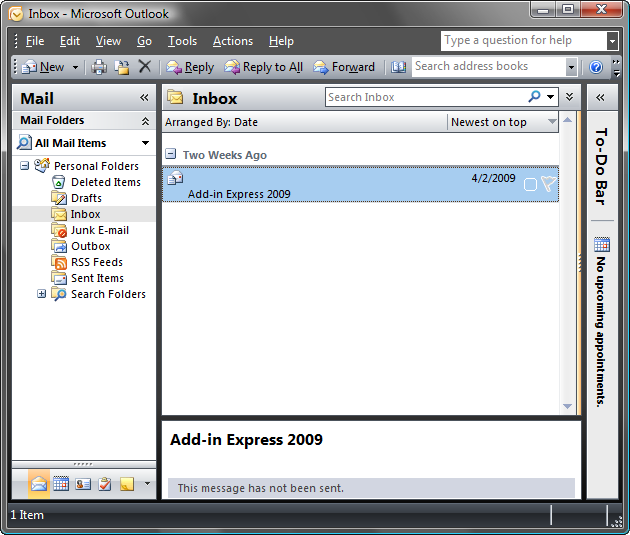Open the Junk E-mail folder
630x535 pixels.
click(100, 230)
